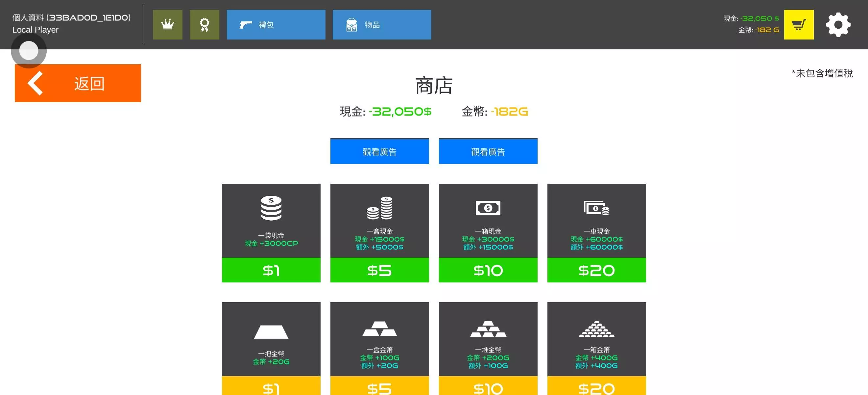This screenshot has height=395, width=868.
Task: Click the coin stack icon in 一袋現金
Action: click(271, 208)
